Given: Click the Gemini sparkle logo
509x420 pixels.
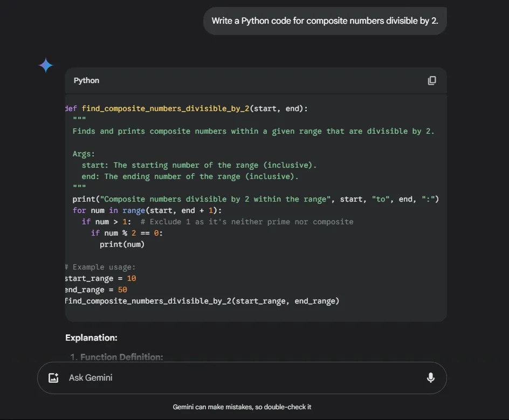Looking at the screenshot, I should [46, 65].
